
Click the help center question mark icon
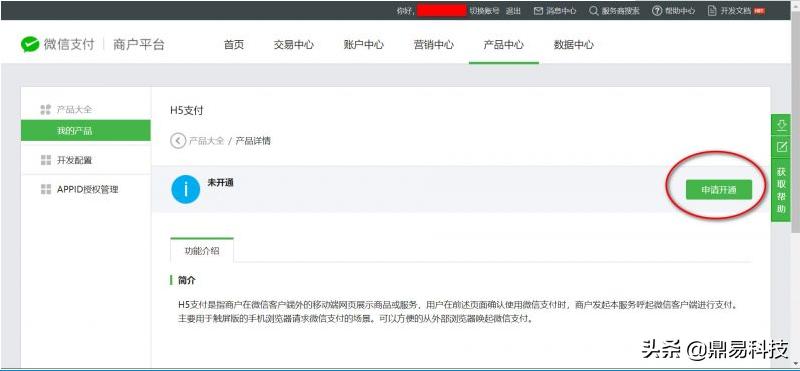pos(657,11)
